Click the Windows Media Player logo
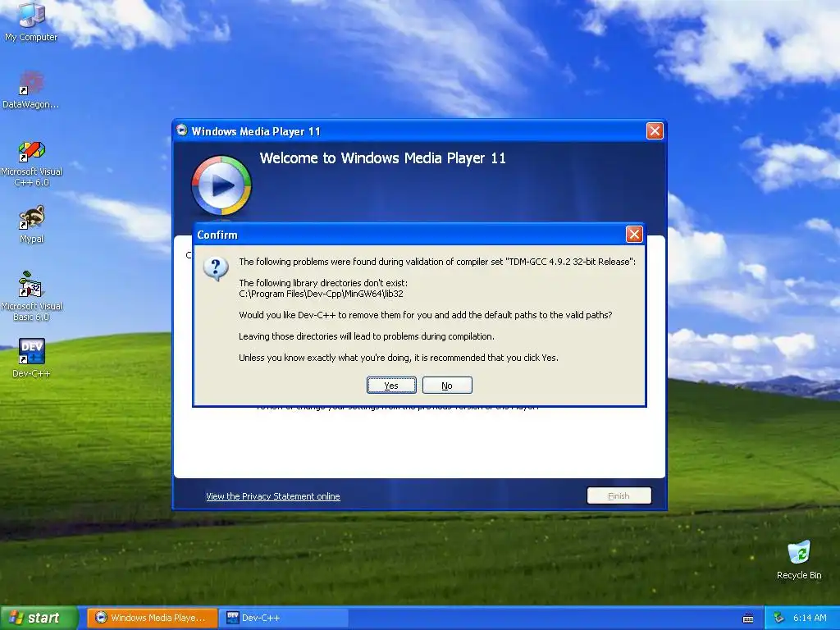The width and height of the screenshot is (840, 630). coord(221,185)
